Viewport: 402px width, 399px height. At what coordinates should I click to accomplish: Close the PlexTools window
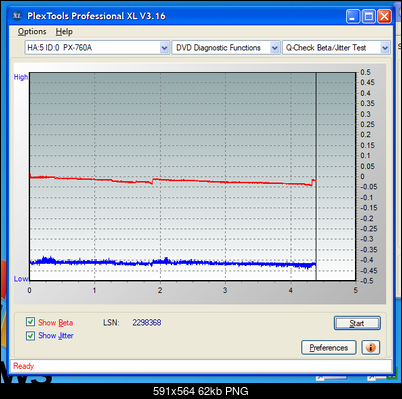[x=384, y=16]
